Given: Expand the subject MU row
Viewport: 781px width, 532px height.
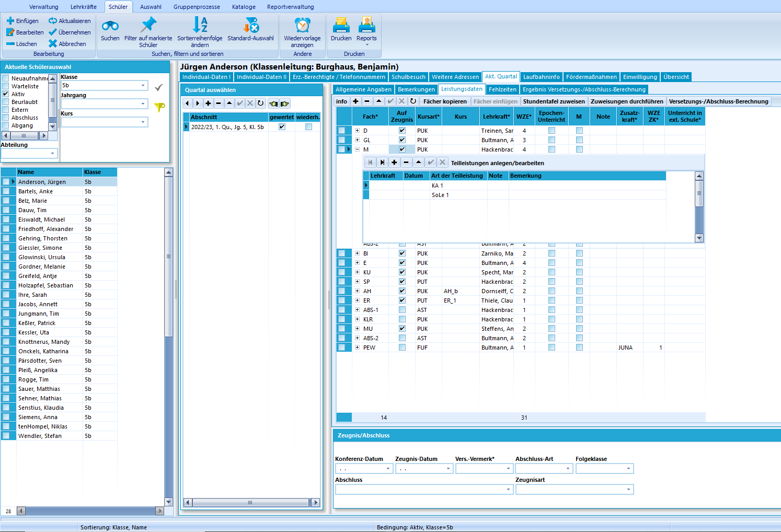Looking at the screenshot, I should point(358,329).
